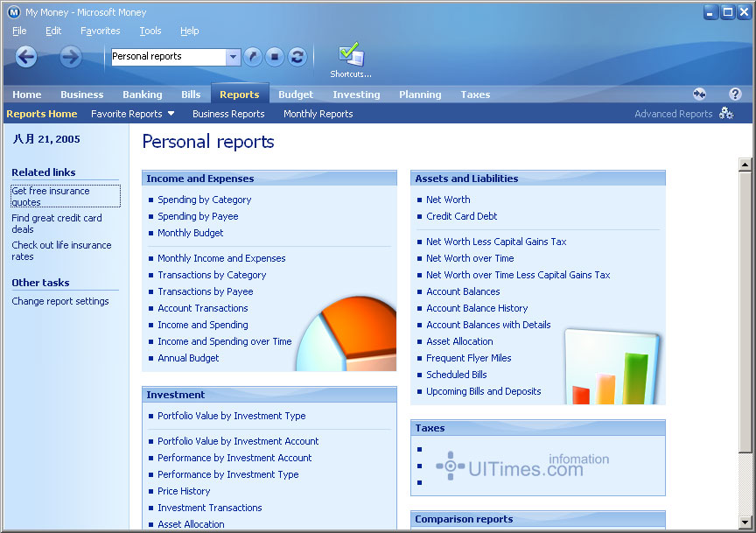Refresh the page with Refresh icon
Viewport: 756px width, 533px height.
(x=297, y=57)
